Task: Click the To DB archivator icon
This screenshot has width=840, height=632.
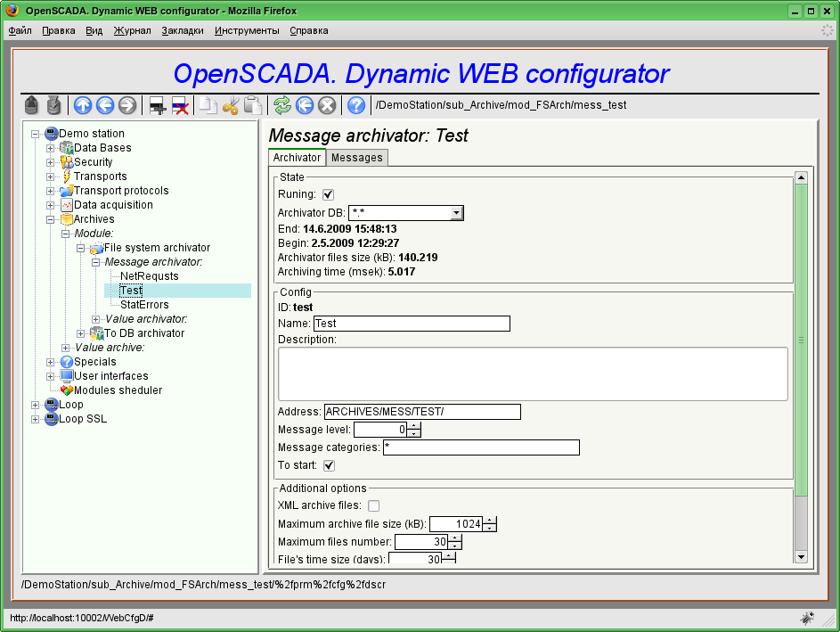Action: (96, 332)
